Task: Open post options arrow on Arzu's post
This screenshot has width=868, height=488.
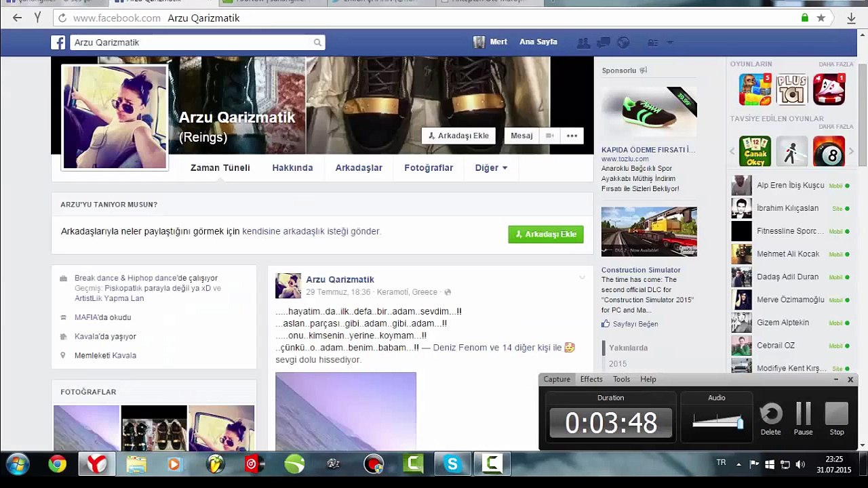Action: point(582,278)
